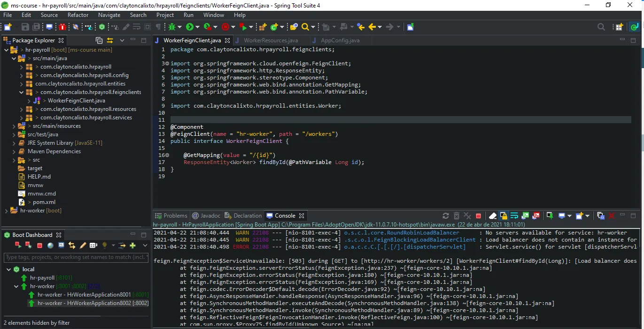Switch to AppConfig.java editor tab
Viewport: 644px width, 329px height.
[340, 40]
